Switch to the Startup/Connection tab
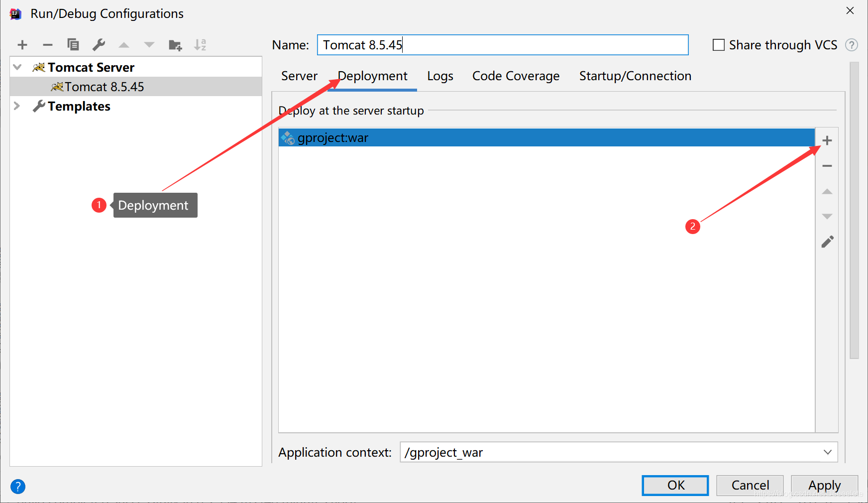The image size is (868, 503). click(x=635, y=76)
